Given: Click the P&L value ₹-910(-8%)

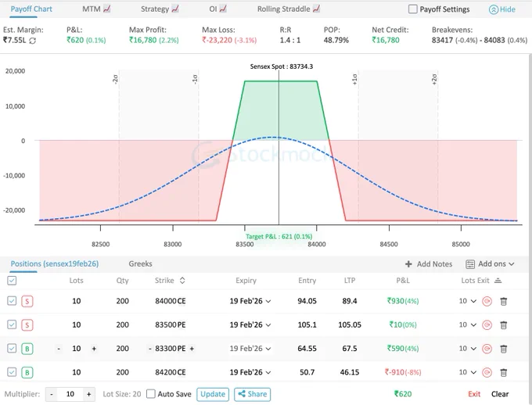Looking at the screenshot, I should [x=403, y=372].
